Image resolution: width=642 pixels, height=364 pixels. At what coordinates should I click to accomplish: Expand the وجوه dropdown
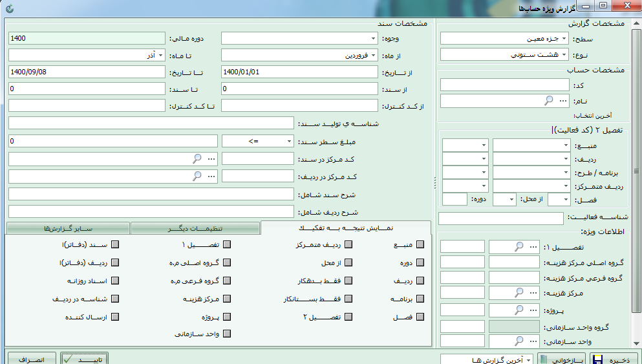374,39
